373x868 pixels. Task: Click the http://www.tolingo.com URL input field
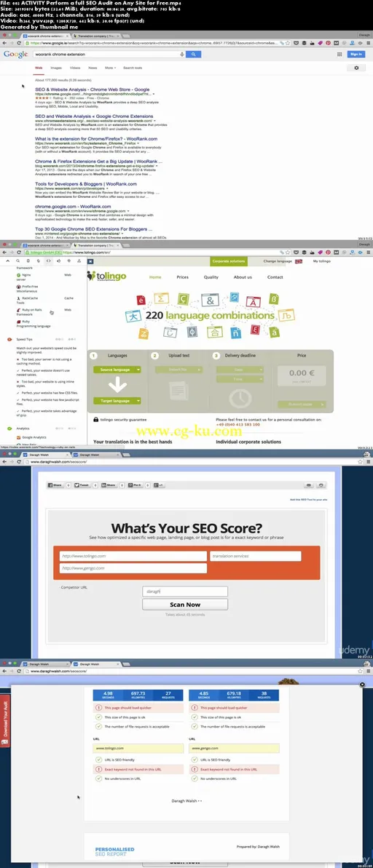tap(133, 556)
